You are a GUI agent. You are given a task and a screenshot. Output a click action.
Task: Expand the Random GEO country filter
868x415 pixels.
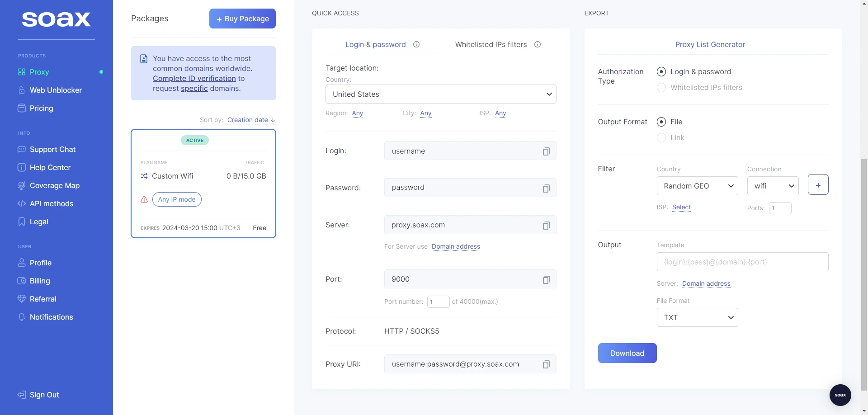(x=697, y=186)
